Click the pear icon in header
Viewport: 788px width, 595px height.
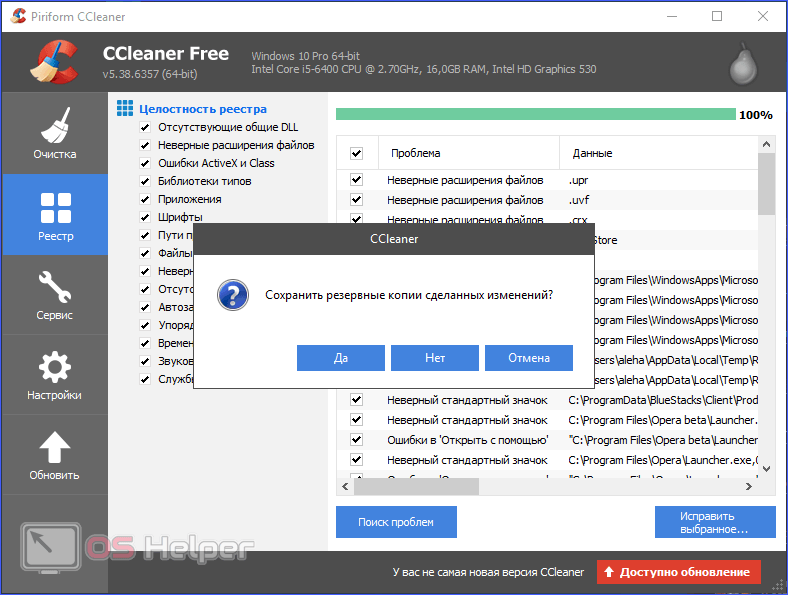click(x=743, y=64)
